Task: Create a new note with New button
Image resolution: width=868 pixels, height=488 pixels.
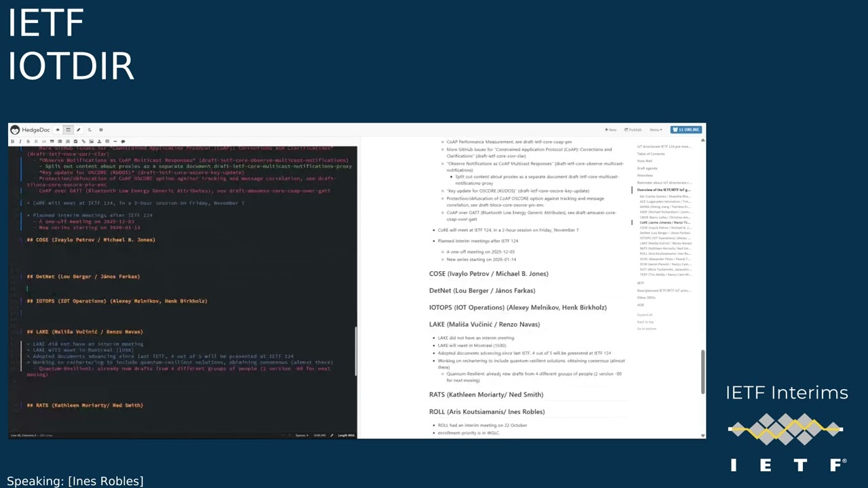Action: coord(610,129)
